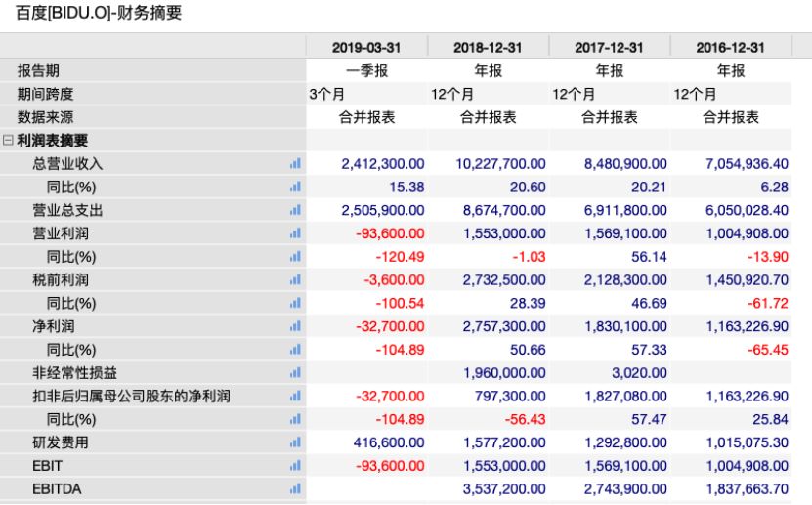Click chart icon next to 研发费用
812x505 pixels.
[x=295, y=442]
